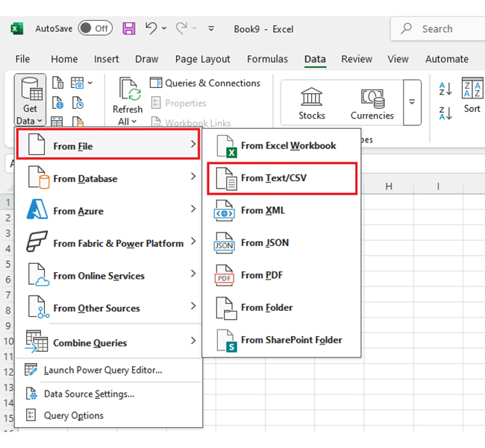Switch to the Page Layout tab
The height and width of the screenshot is (448, 485).
203,59
